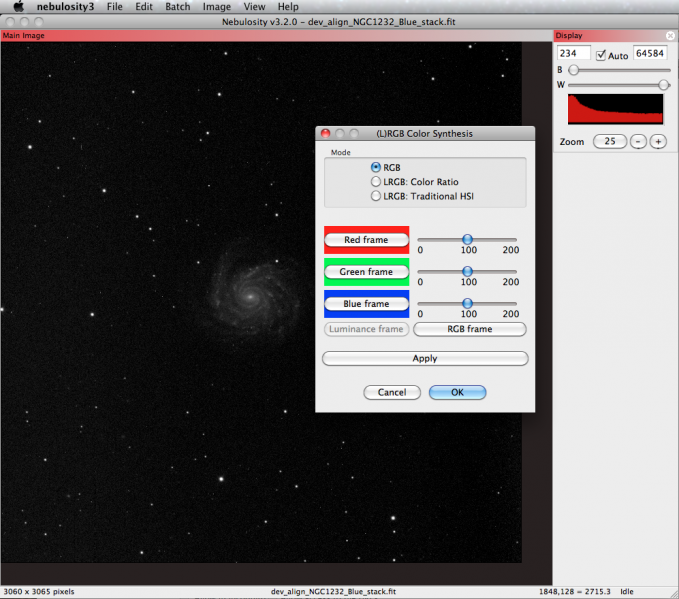Close the Display panel
Screen dimensions: 679x599
click(x=670, y=36)
